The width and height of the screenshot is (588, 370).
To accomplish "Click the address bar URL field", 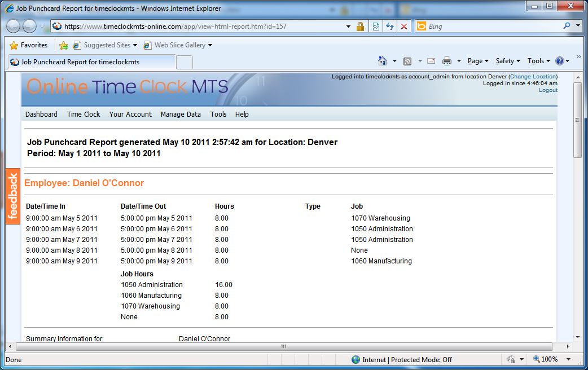I will point(202,27).
